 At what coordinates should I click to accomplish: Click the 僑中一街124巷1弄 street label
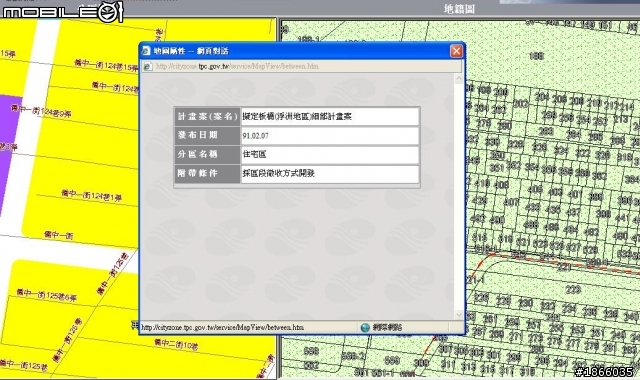click(x=91, y=195)
